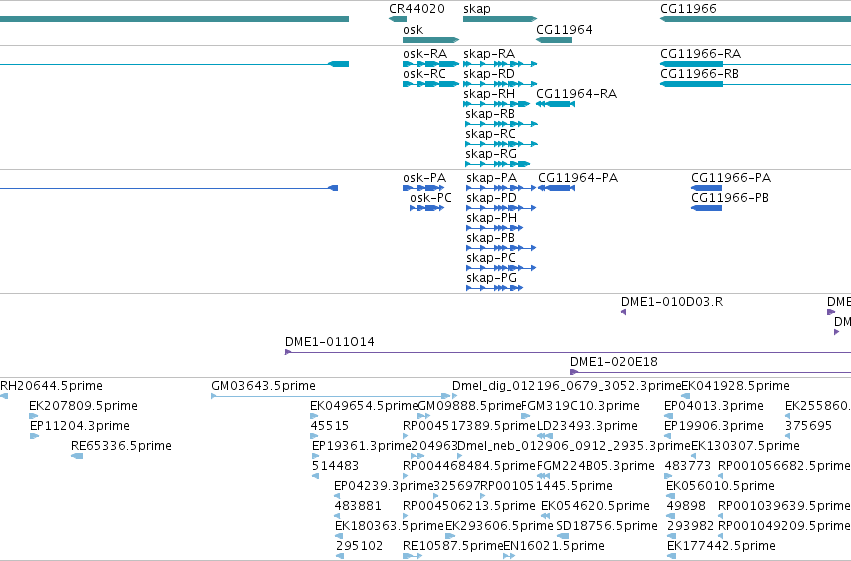Click transcript CG11966-RB

tap(755, 84)
